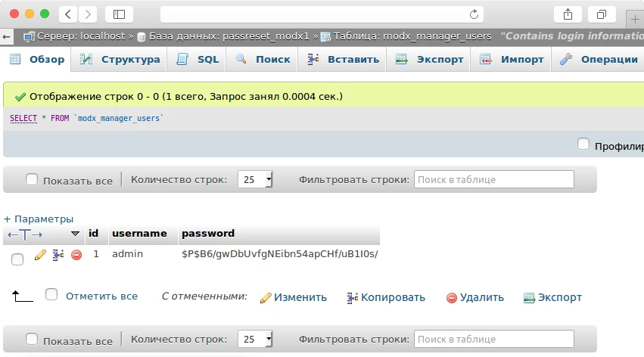Focus the upper Поиск в таблице filter field
644x357 pixels.
[x=493, y=179]
